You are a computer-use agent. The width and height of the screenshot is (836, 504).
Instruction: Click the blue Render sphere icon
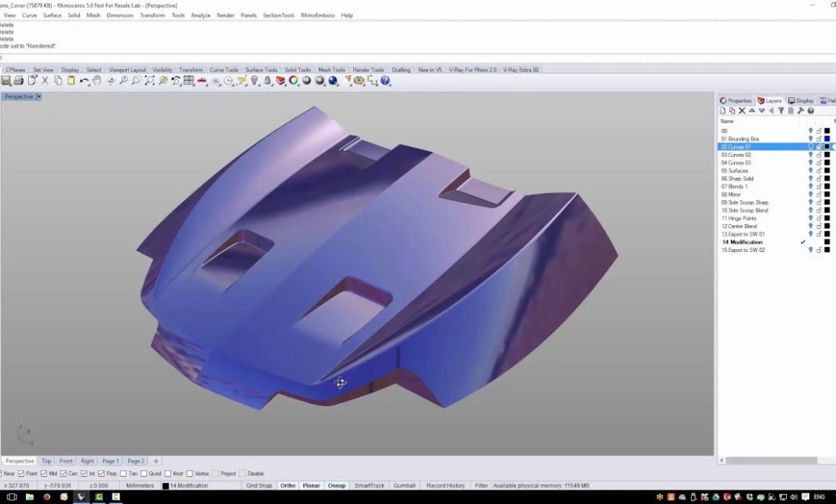[333, 81]
